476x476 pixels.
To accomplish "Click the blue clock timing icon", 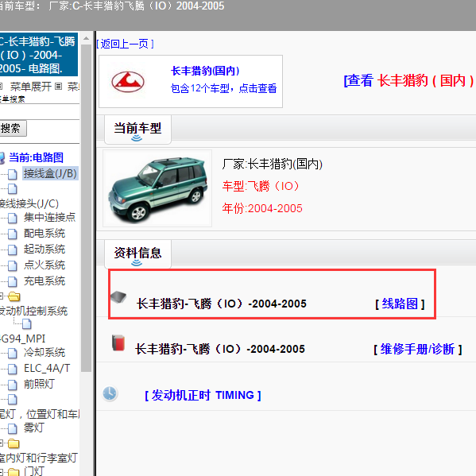I will (110, 393).
